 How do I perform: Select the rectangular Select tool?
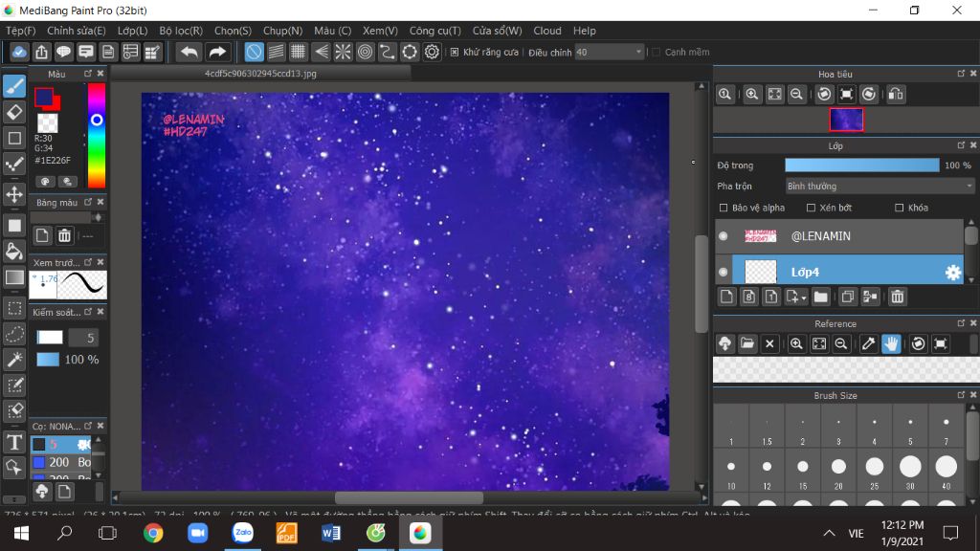coord(14,308)
